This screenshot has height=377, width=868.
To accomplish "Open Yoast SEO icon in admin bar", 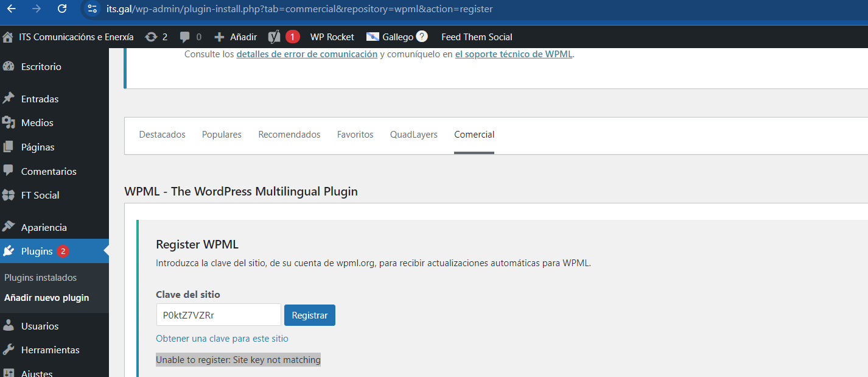I will 275,37.
